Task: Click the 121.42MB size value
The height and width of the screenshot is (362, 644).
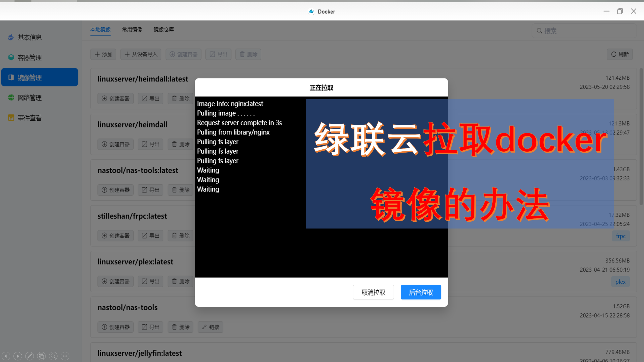Action: pyautogui.click(x=617, y=78)
